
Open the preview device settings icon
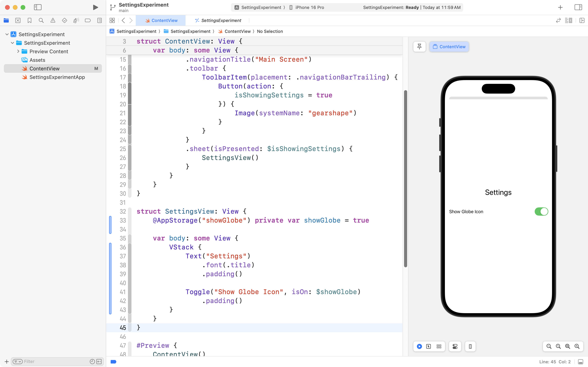click(455, 346)
